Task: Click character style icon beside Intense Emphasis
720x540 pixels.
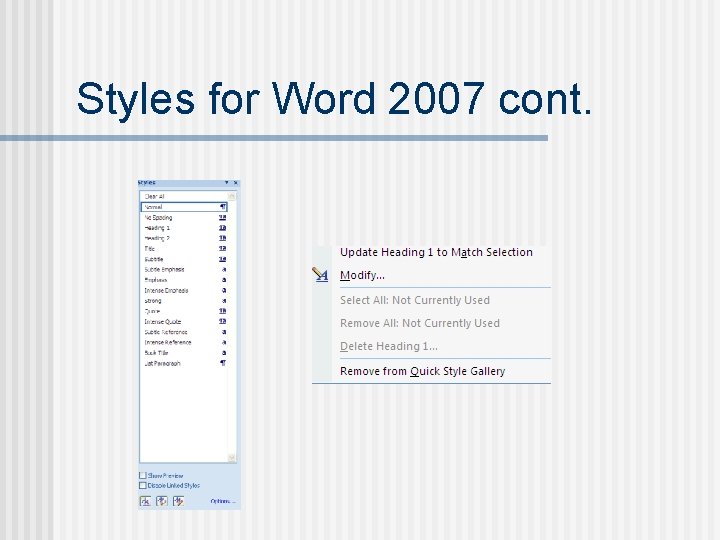Action: coord(224,291)
